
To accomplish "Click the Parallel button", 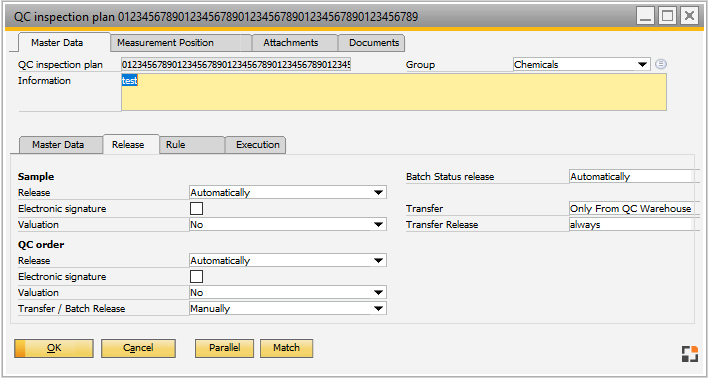I will click(224, 348).
